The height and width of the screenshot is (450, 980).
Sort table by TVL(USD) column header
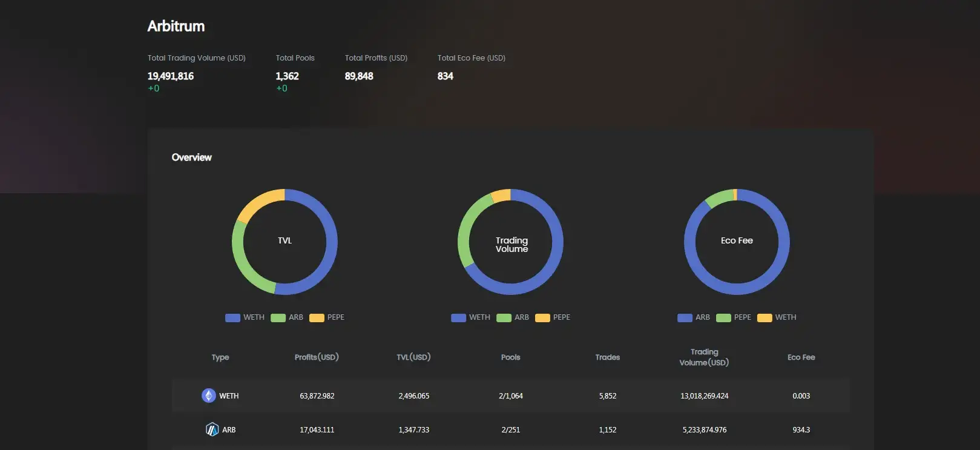(x=413, y=357)
